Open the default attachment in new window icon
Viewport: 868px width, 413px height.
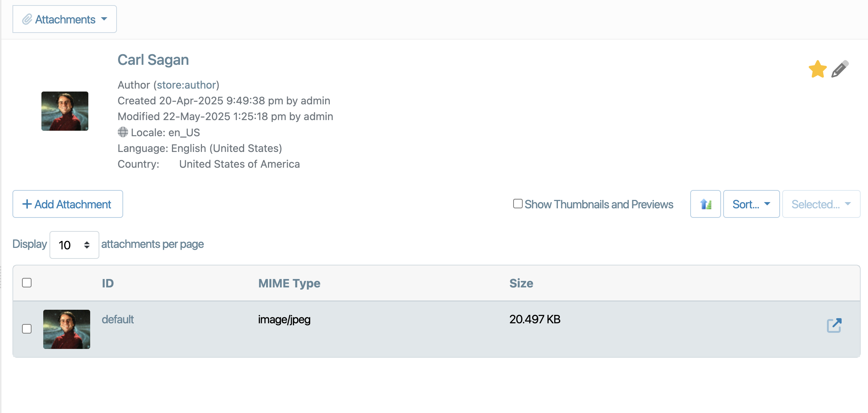point(834,325)
